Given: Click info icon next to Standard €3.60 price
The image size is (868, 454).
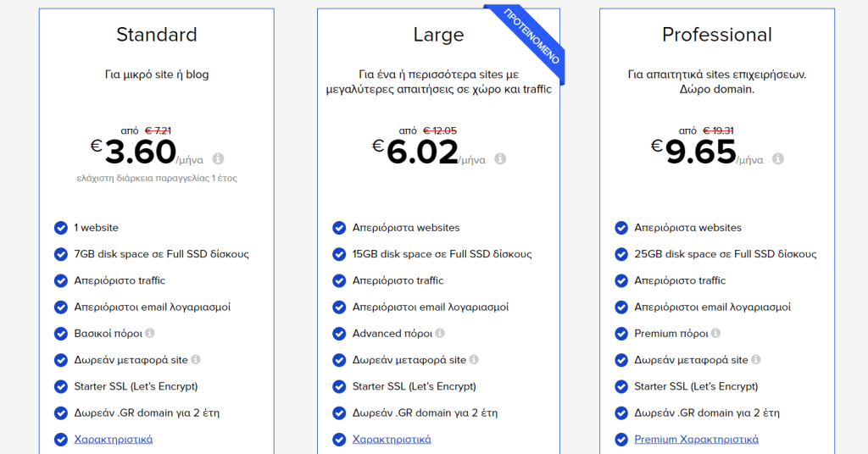Looking at the screenshot, I should pyautogui.click(x=219, y=159).
